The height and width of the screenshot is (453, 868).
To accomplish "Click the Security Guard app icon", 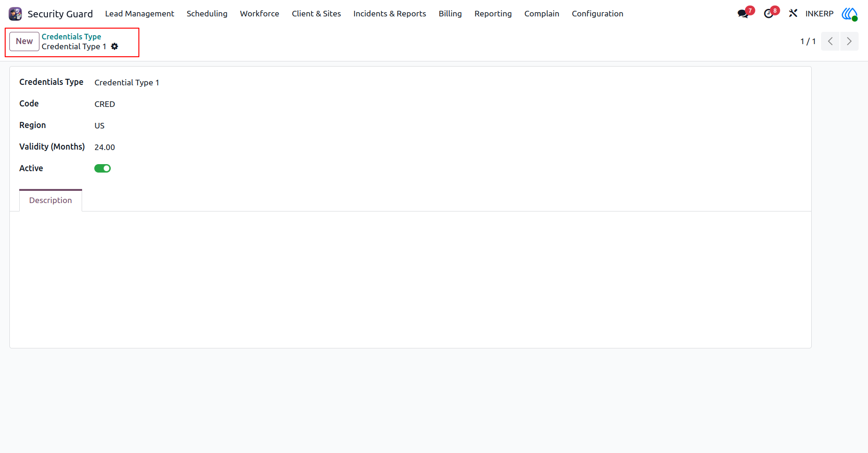I will pyautogui.click(x=15, y=14).
